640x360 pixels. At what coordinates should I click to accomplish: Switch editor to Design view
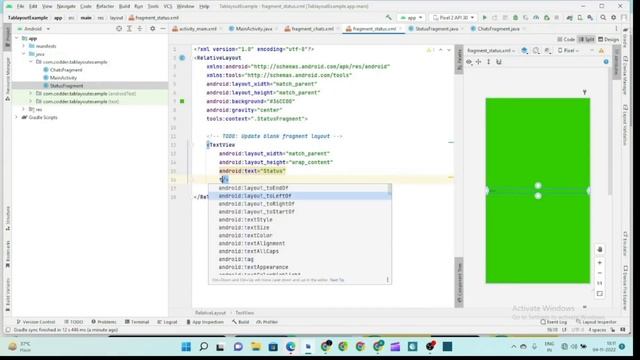[x=609, y=39]
